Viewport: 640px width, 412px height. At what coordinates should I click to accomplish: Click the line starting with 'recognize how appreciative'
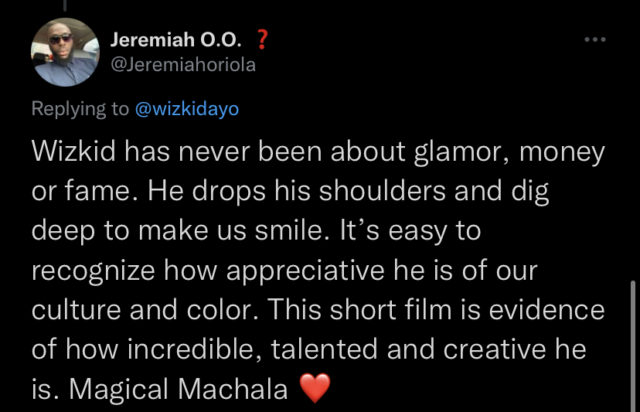284,271
